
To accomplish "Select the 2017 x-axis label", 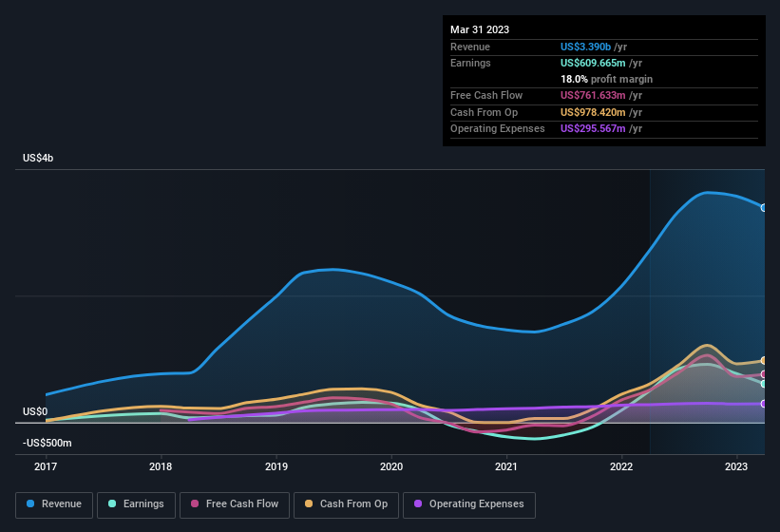I will [x=46, y=466].
